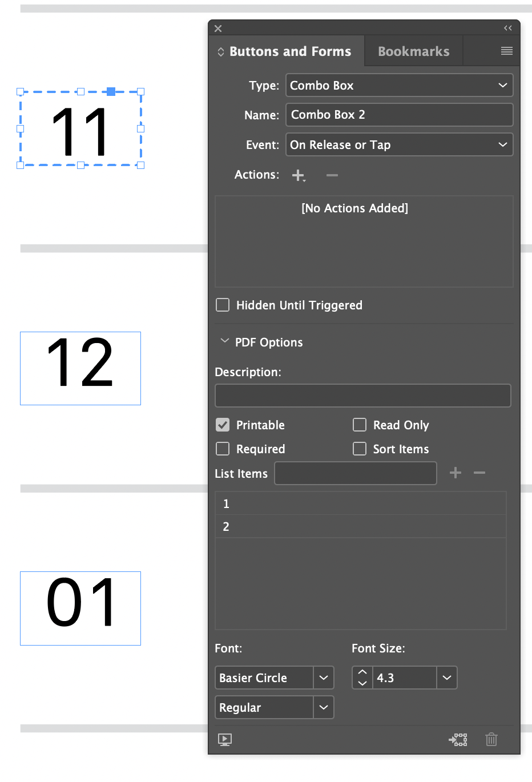Add a new action with the Actions plus icon
The image size is (532, 782).
[298, 175]
